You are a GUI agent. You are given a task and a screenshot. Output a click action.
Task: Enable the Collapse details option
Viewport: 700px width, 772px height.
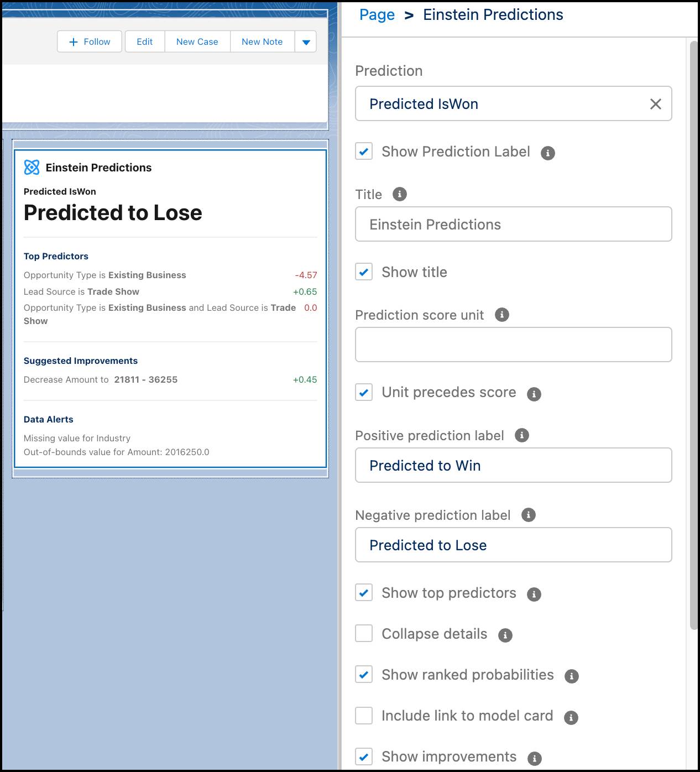(x=363, y=634)
